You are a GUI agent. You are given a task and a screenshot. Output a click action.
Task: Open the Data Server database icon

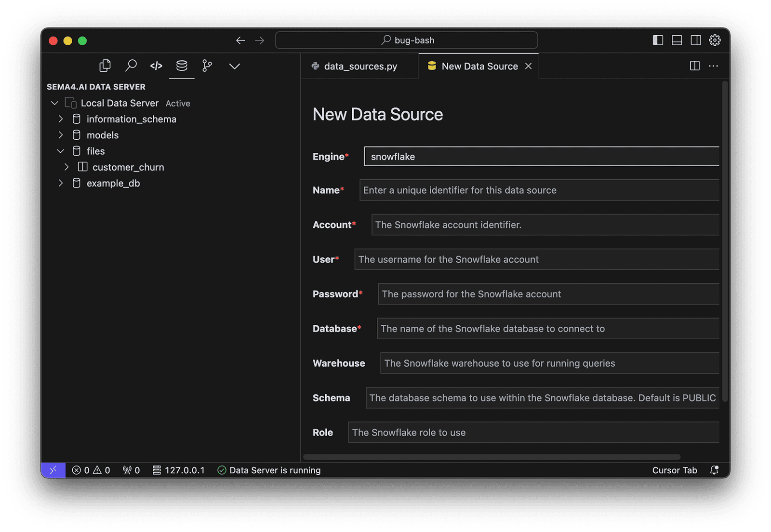tap(182, 66)
